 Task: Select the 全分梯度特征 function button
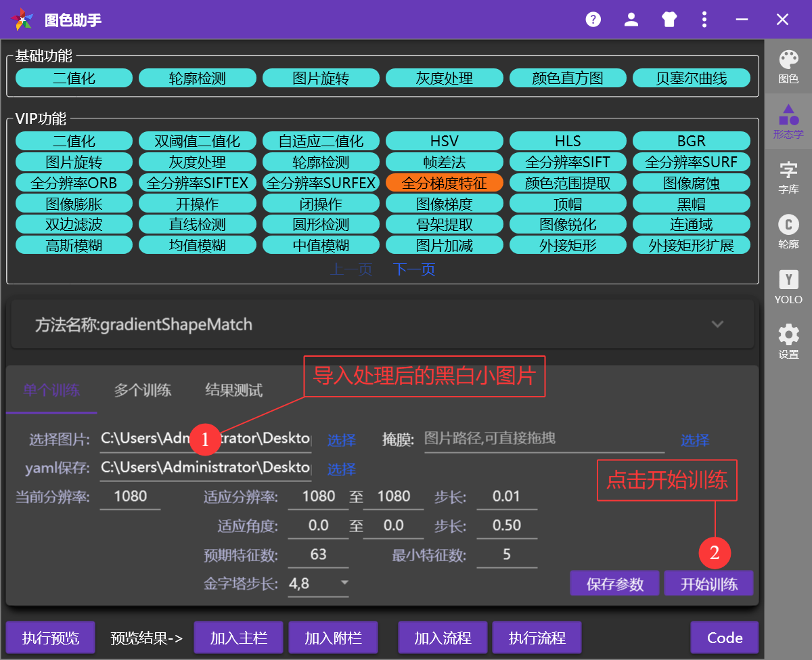click(444, 183)
